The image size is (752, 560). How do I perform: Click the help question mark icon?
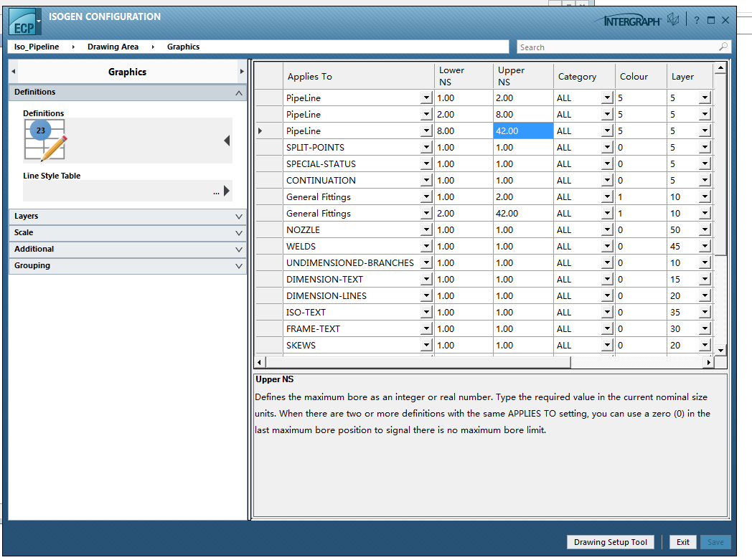[x=697, y=20]
